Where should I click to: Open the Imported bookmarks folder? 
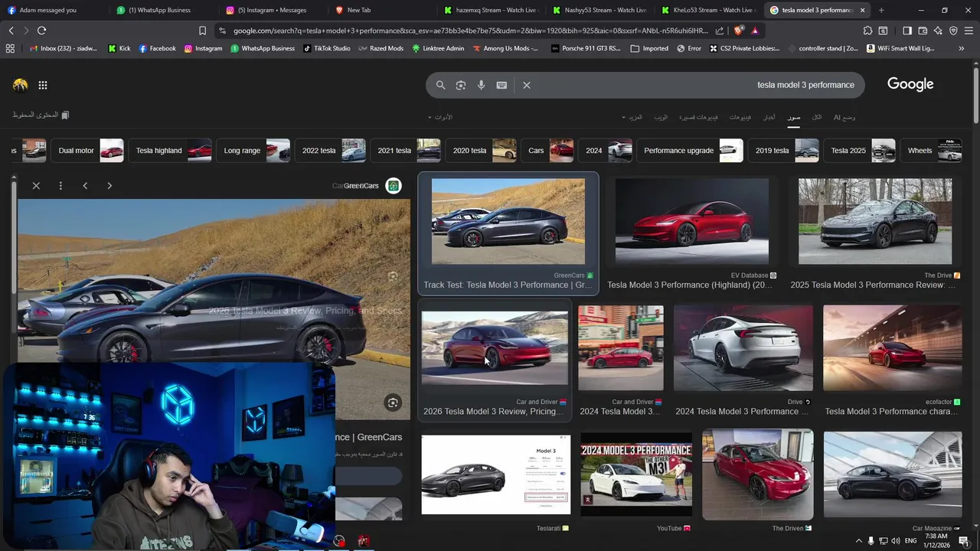(649, 48)
